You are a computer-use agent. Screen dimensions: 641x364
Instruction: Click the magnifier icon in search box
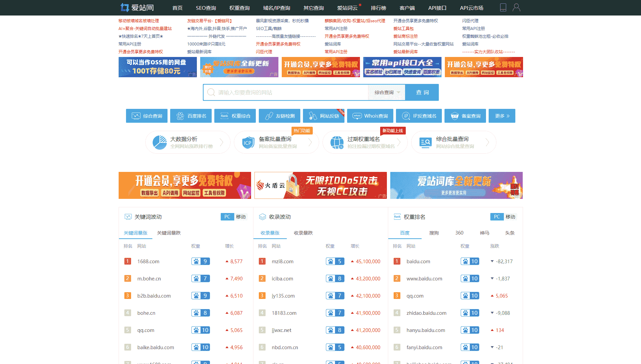click(211, 92)
